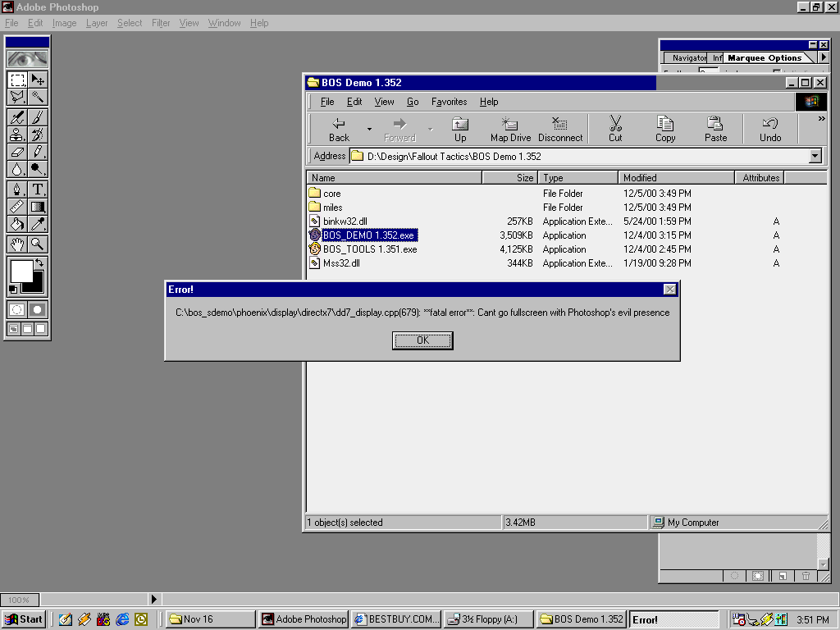840x630 pixels.
Task: Switch to full screen mode
Action: pyautogui.click(x=41, y=328)
